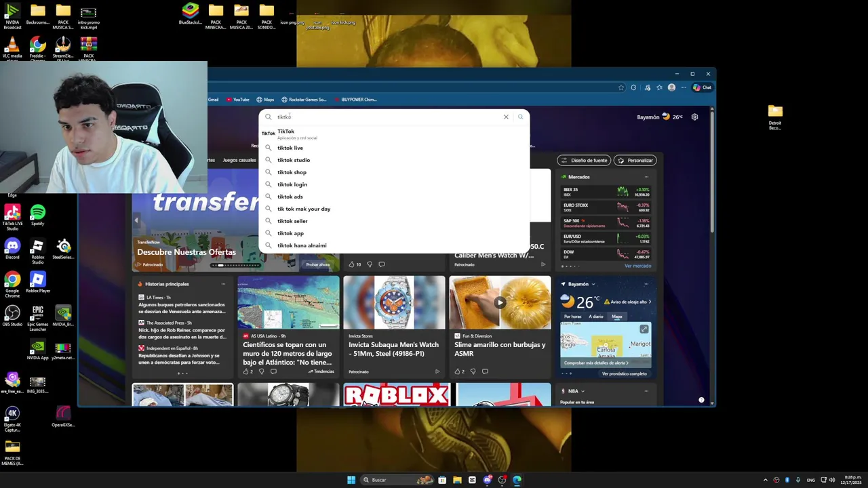Clear the search box with the X icon
This screenshot has height=488, width=868.
506,117
